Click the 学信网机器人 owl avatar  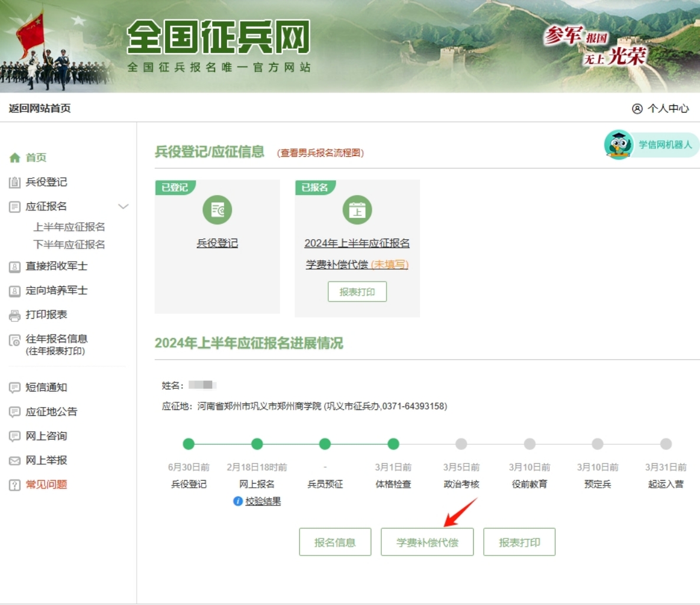tap(617, 144)
